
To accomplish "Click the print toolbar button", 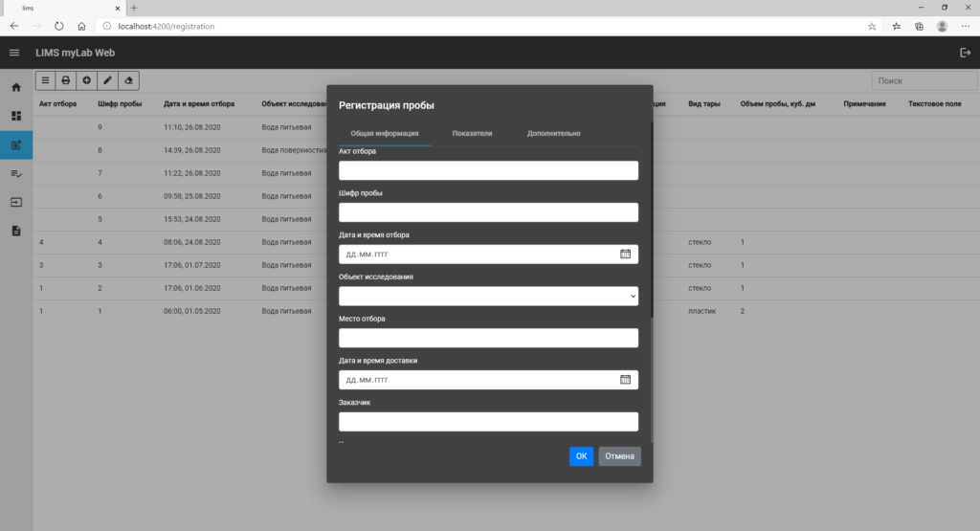I will pyautogui.click(x=66, y=80).
